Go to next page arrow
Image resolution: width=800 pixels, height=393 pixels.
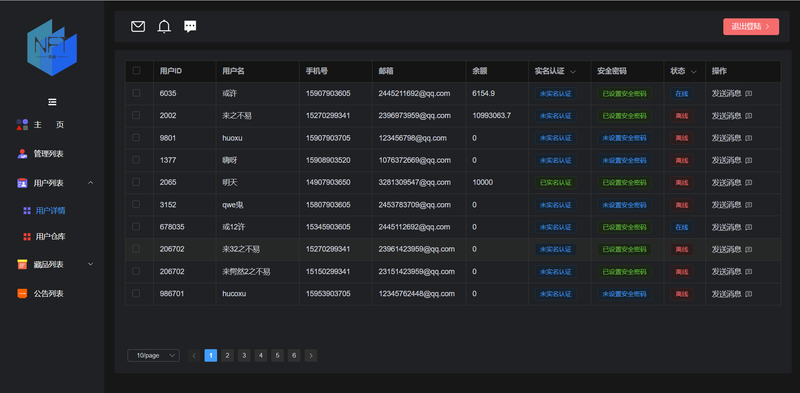[x=311, y=355]
